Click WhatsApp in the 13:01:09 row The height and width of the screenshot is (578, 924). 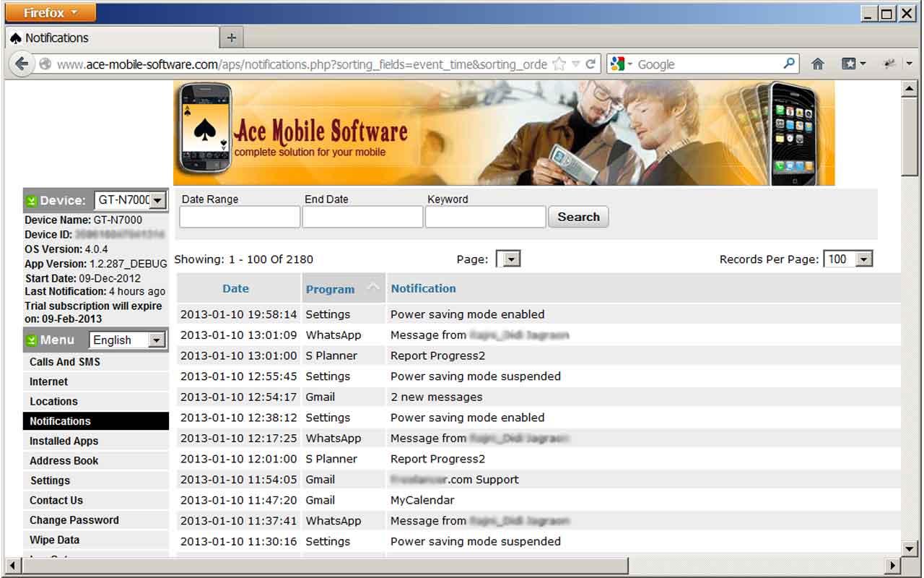point(333,335)
